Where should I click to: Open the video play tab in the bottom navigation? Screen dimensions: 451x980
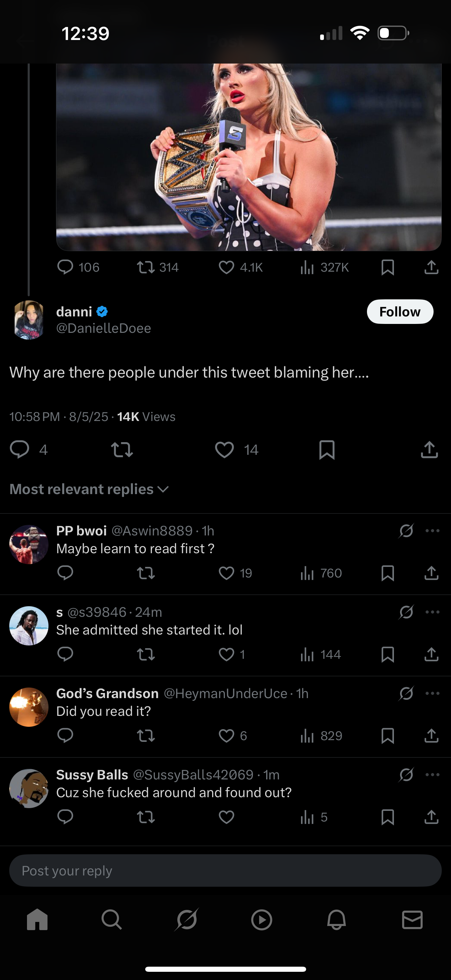pos(262,920)
